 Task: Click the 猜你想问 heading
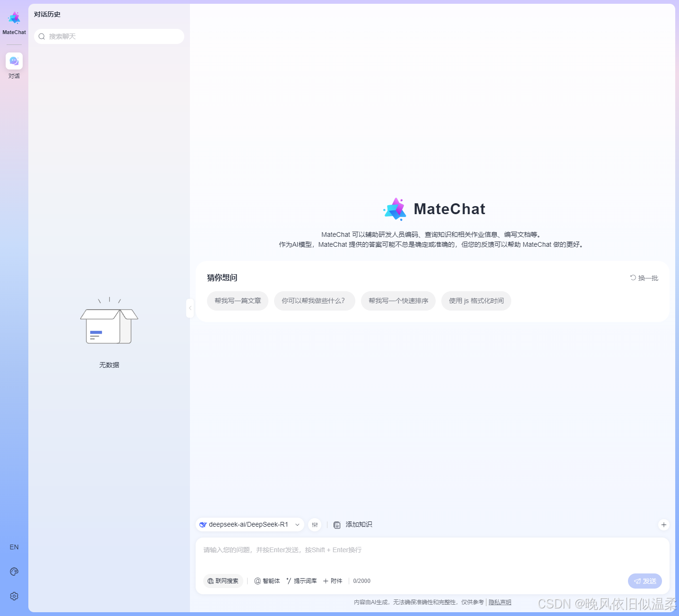(x=222, y=278)
